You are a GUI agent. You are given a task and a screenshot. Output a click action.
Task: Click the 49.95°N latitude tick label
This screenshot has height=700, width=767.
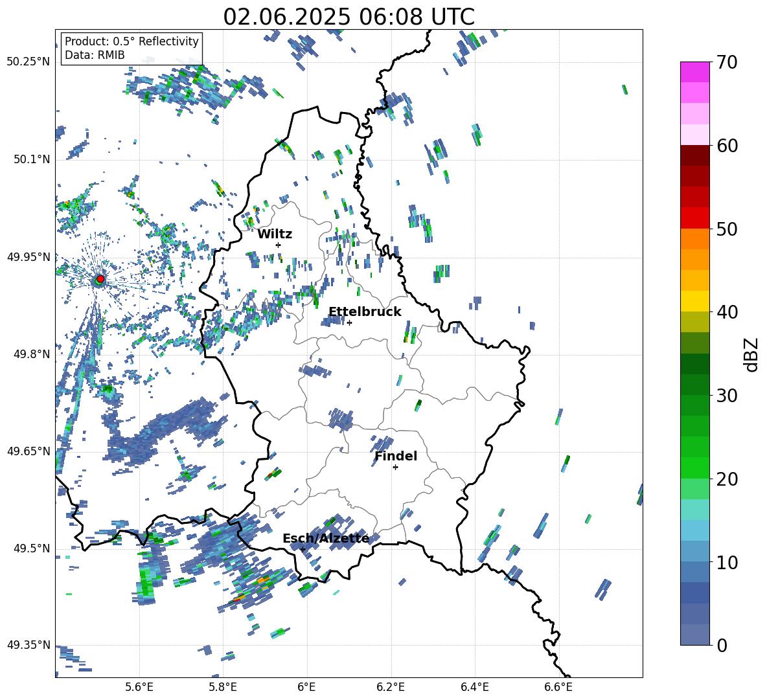pos(29,256)
